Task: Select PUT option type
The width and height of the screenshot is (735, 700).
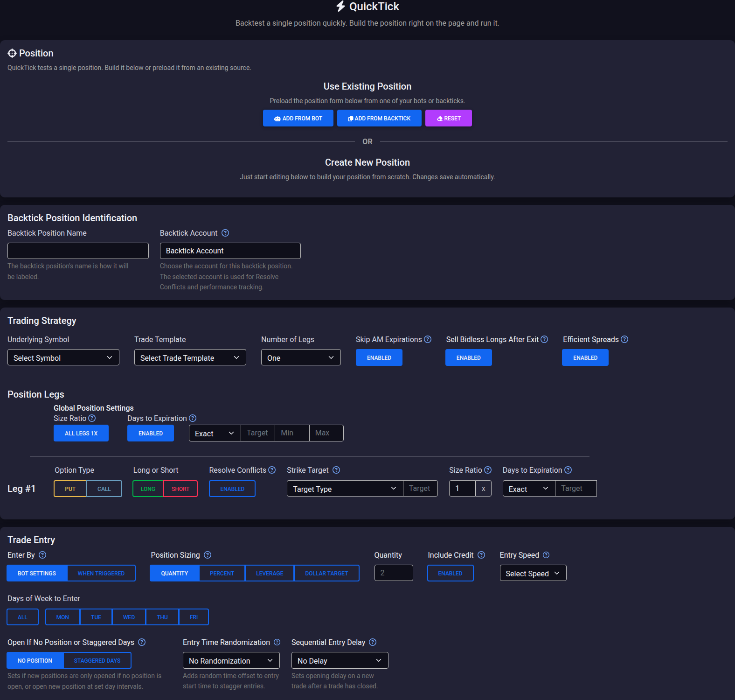Action: [70, 489]
